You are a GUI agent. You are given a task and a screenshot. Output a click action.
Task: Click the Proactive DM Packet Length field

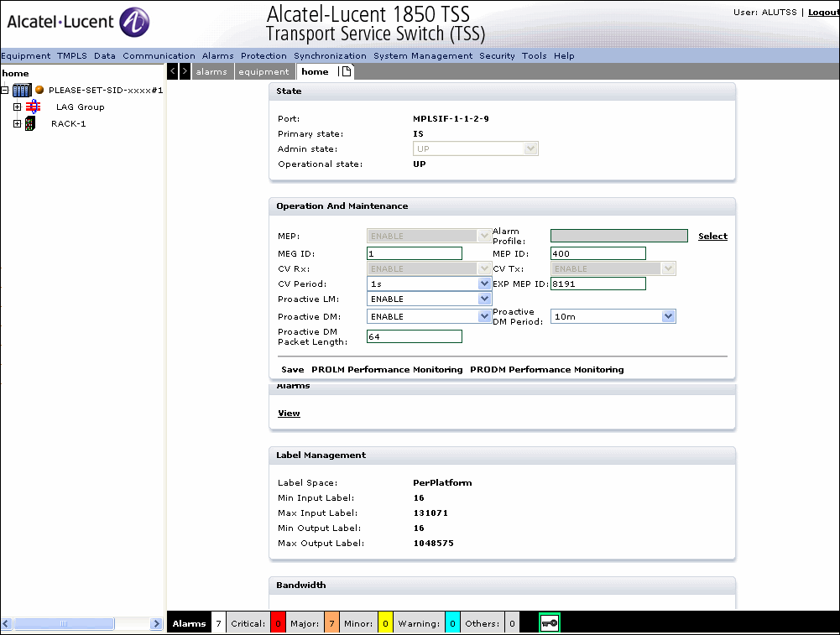pos(414,336)
